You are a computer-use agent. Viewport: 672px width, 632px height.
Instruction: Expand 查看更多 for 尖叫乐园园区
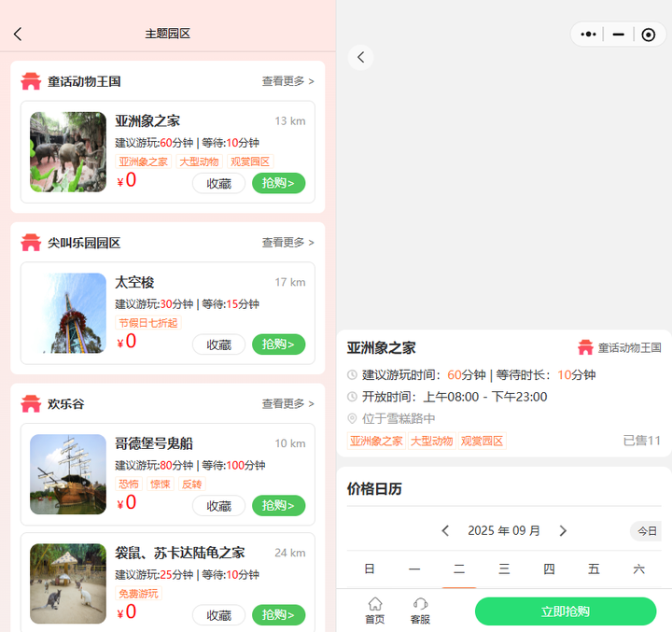pos(288,243)
